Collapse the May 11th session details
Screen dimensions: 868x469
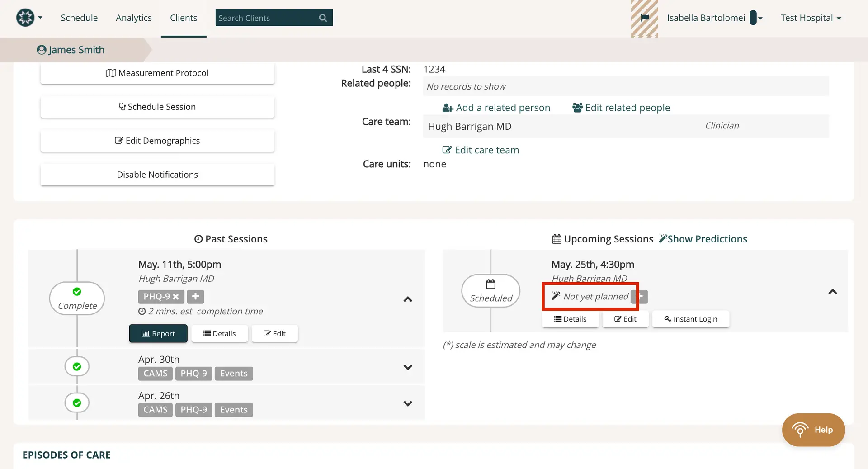coord(408,299)
